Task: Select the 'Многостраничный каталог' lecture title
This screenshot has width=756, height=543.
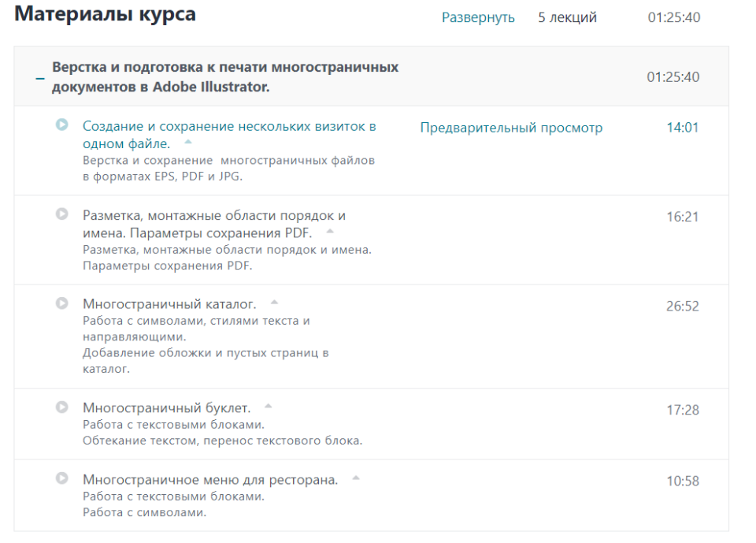Action: pos(169,303)
